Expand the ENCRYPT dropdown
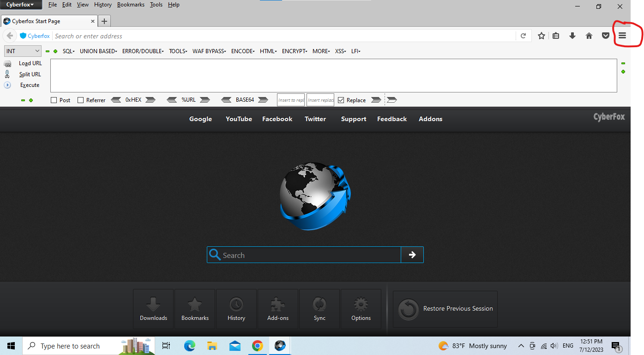This screenshot has height=355, width=644. coord(295,51)
